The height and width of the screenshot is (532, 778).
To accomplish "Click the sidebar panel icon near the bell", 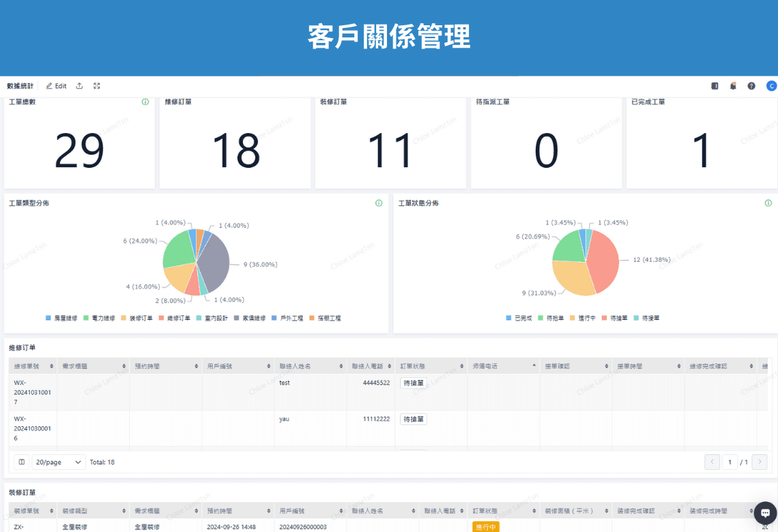I will coord(715,85).
